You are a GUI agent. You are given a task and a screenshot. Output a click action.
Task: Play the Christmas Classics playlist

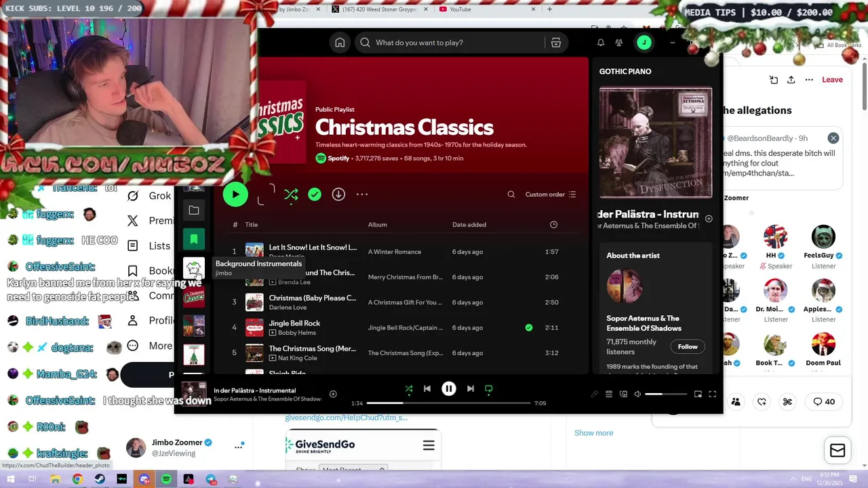coord(235,195)
